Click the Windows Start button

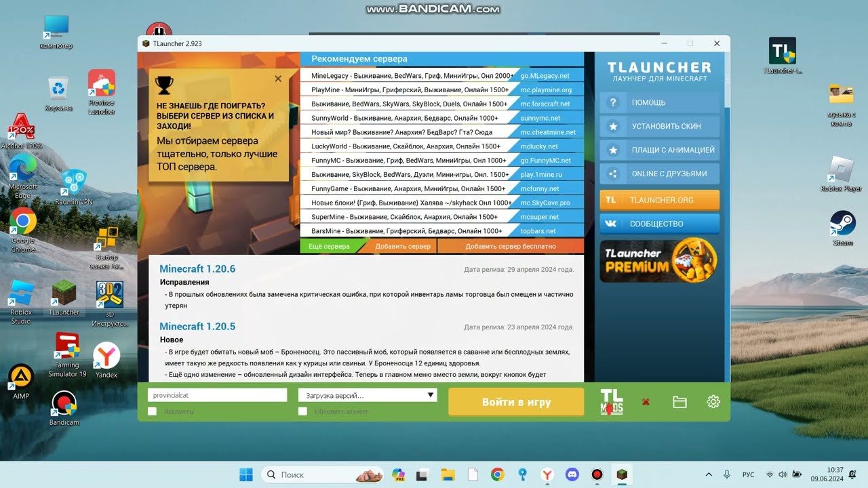[245, 474]
